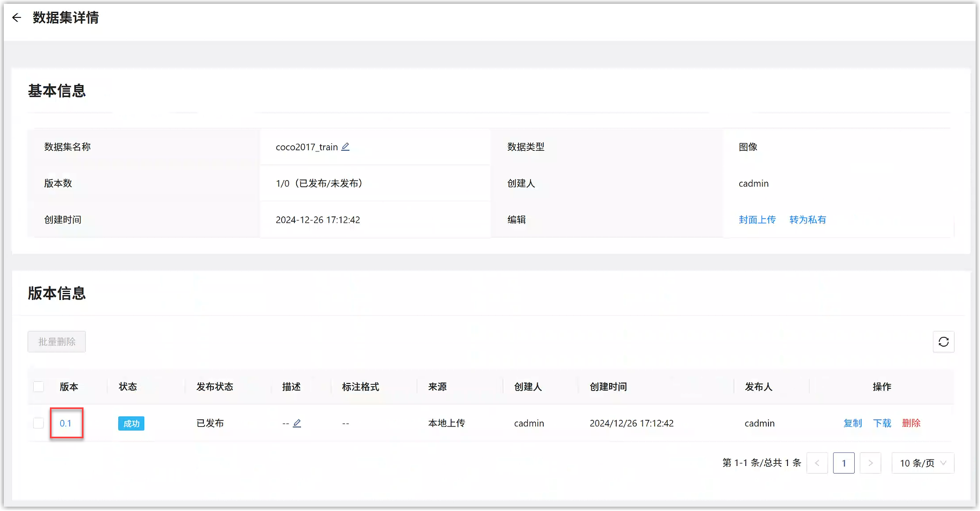
Task: Refresh the version list
Action: [x=943, y=342]
